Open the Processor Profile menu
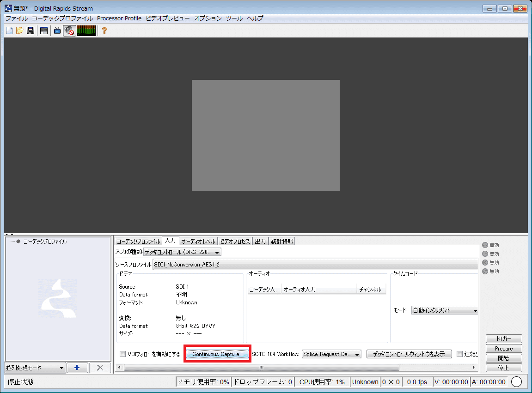Screen dimensions: 532x393 pos(119,18)
